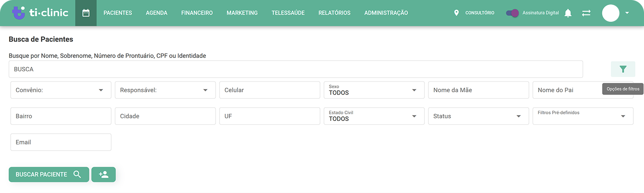Open the Responsável dropdown

click(165, 90)
